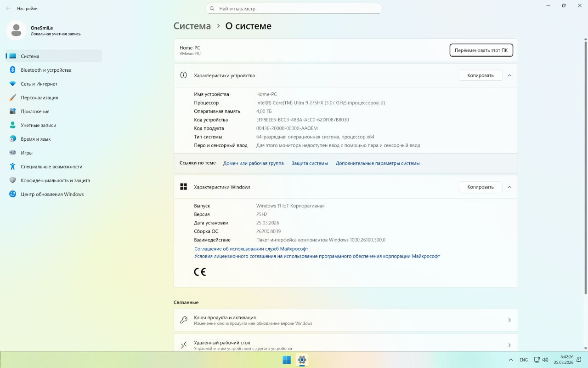Select the device ID EFF8EEE6-BCC3-48BA-AEC0-62DF087B8030
This screenshot has width=588, height=368.
(303, 120)
